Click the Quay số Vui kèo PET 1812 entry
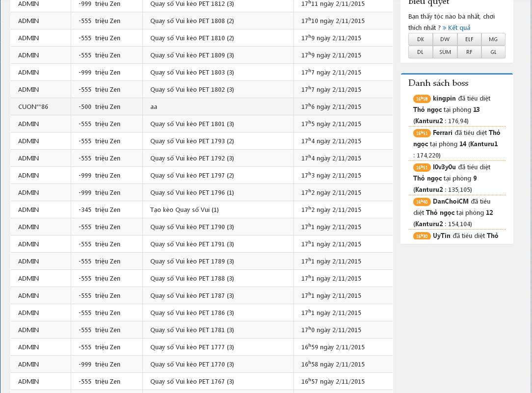The height and width of the screenshot is (393, 532). tap(192, 4)
